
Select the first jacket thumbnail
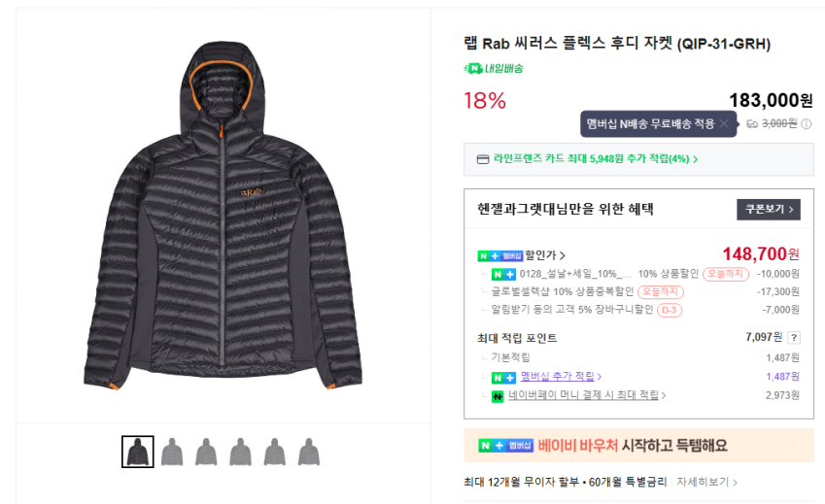click(x=138, y=452)
